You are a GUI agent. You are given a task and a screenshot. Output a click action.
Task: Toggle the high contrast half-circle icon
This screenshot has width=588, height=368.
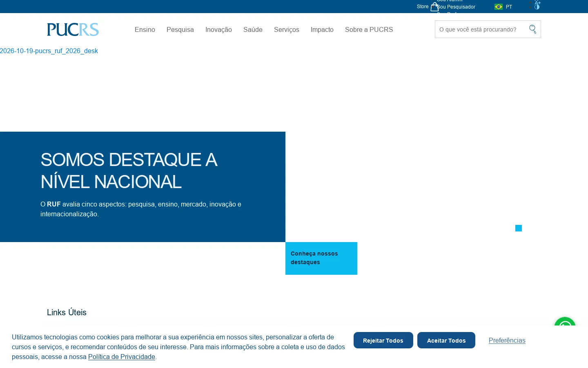coord(537,7)
